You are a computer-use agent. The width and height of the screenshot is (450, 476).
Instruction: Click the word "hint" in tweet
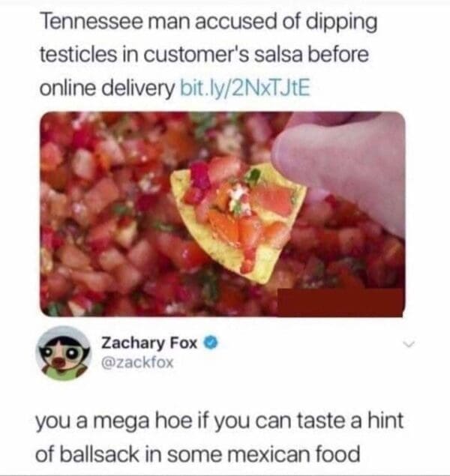385,420
